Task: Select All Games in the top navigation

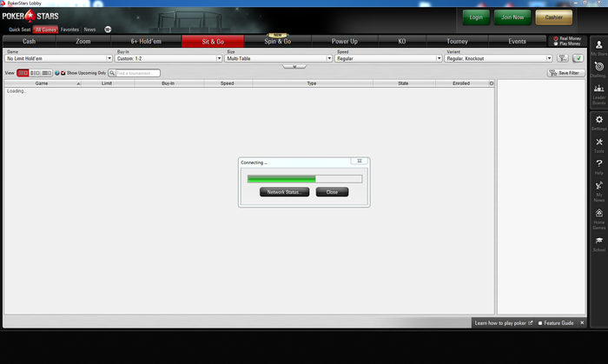Action: coord(46,30)
